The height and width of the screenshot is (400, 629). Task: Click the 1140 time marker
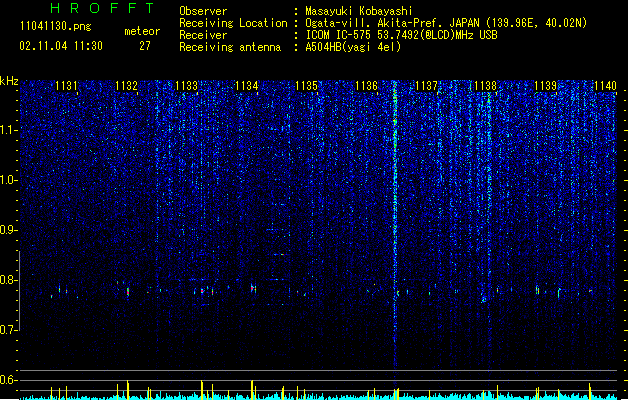(605, 86)
